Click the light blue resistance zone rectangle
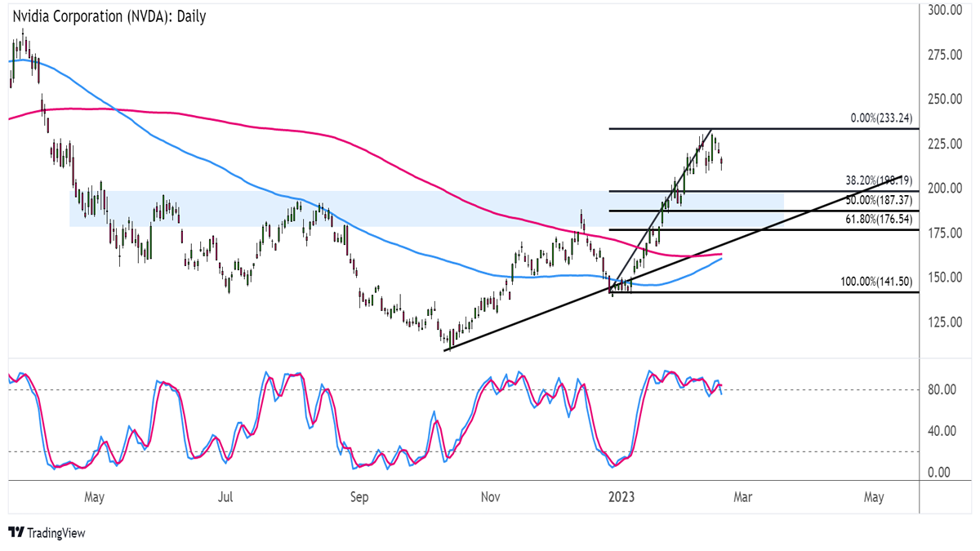980x551 pixels. pos(426,209)
